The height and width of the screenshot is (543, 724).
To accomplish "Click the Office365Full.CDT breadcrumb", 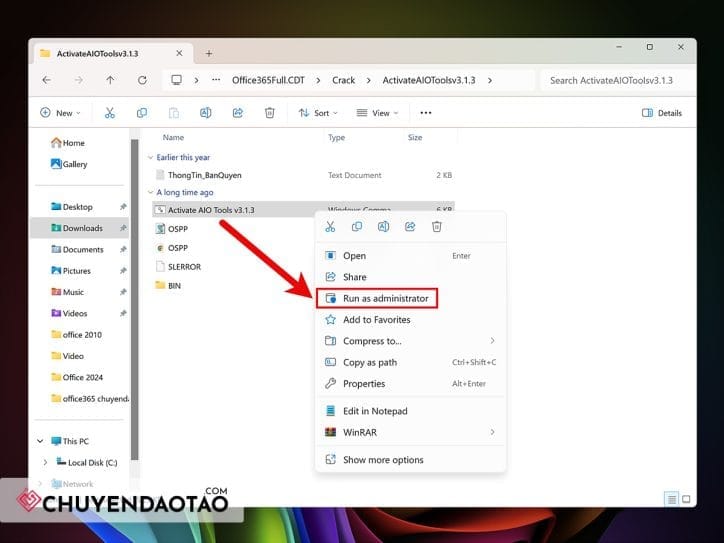I will pos(268,80).
